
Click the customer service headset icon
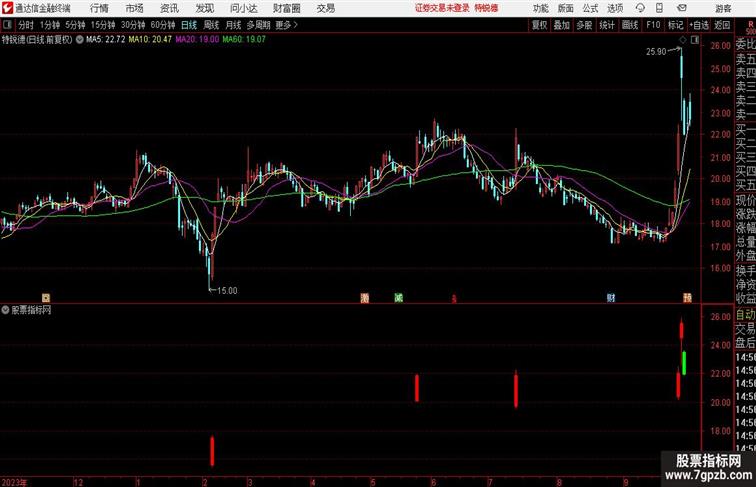tap(640, 8)
